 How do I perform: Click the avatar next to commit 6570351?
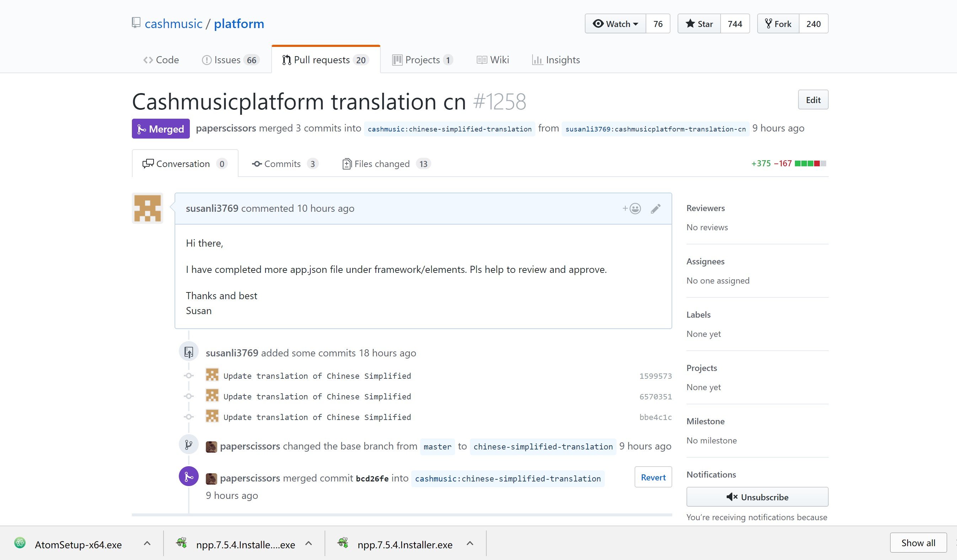point(212,395)
